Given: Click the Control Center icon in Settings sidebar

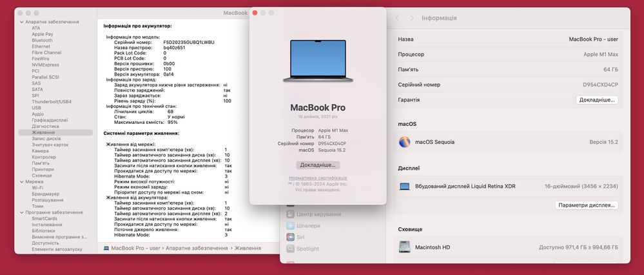Looking at the screenshot, I should coord(290,214).
